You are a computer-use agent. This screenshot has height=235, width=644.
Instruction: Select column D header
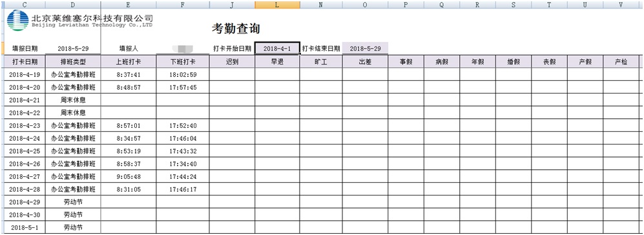[73, 5]
